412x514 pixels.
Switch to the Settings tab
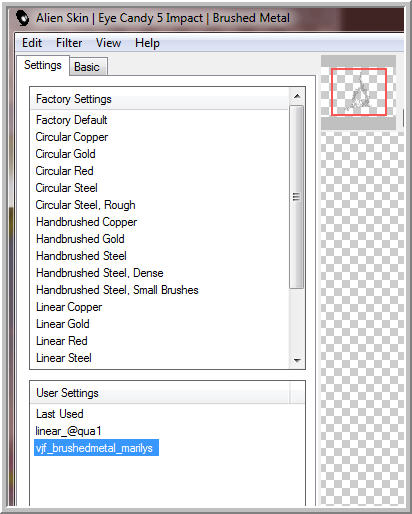tap(43, 65)
